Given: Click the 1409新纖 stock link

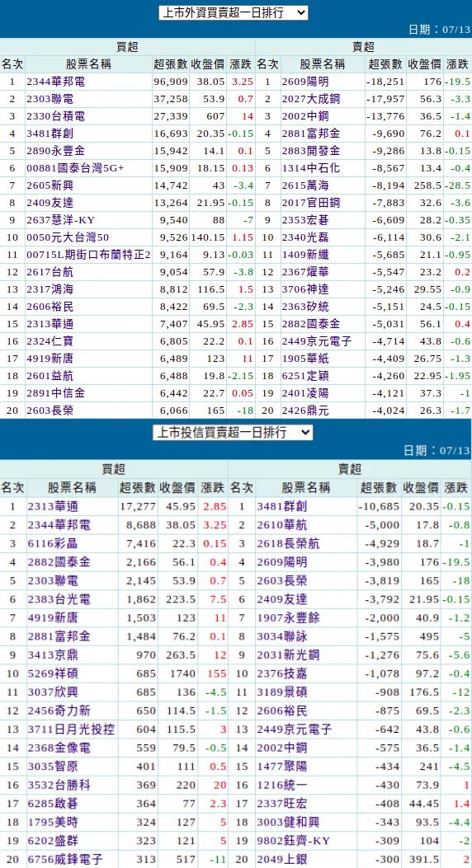Looking at the screenshot, I should coord(306,255).
